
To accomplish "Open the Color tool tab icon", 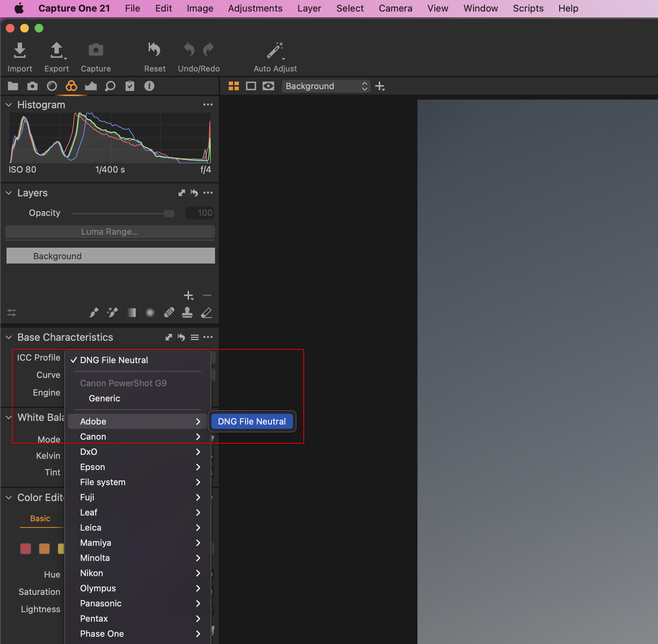I will click(71, 86).
